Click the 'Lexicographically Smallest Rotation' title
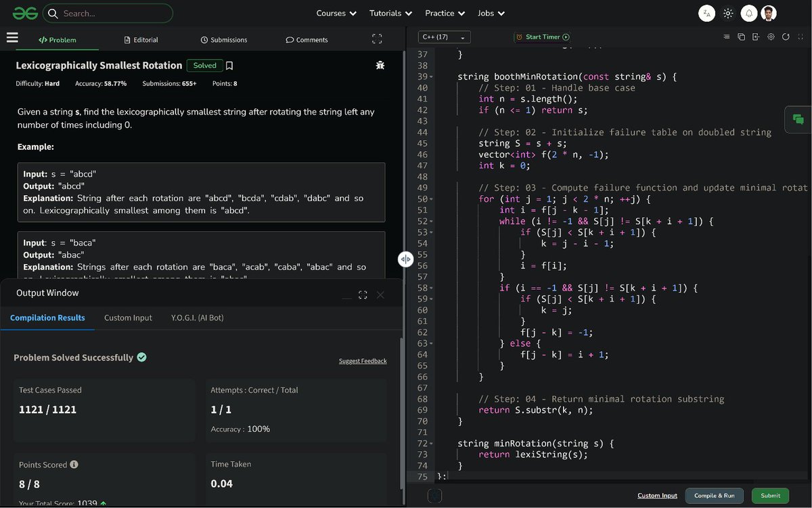Viewport: 812px width, 508px height. [99, 66]
